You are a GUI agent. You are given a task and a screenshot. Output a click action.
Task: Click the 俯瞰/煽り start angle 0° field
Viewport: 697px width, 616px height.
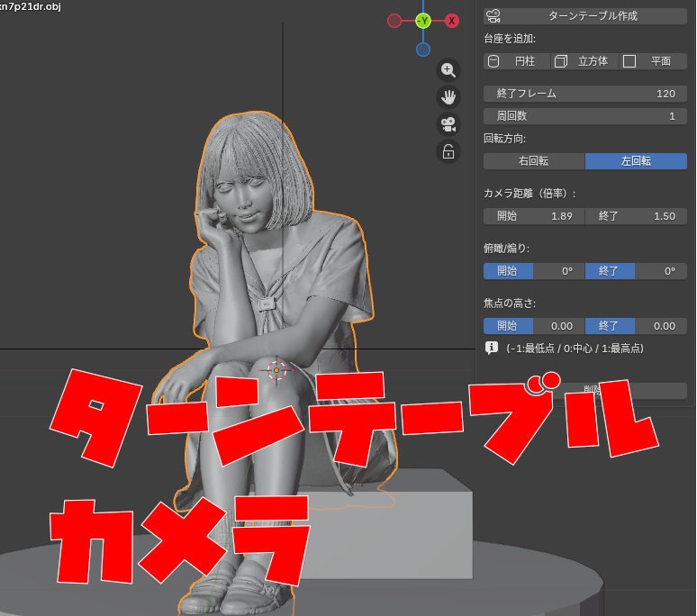(558, 271)
